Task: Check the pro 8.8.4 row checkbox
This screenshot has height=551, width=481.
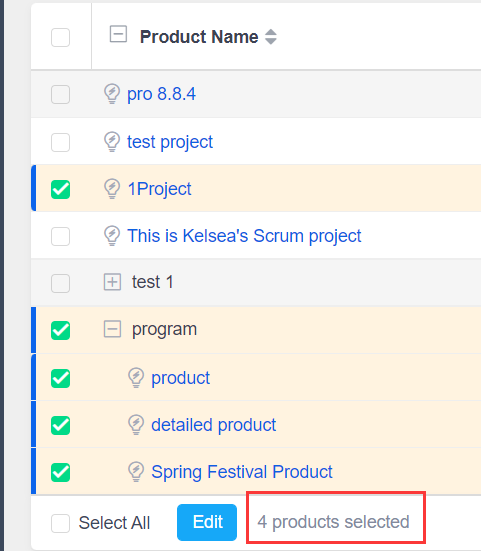Action: tap(60, 95)
